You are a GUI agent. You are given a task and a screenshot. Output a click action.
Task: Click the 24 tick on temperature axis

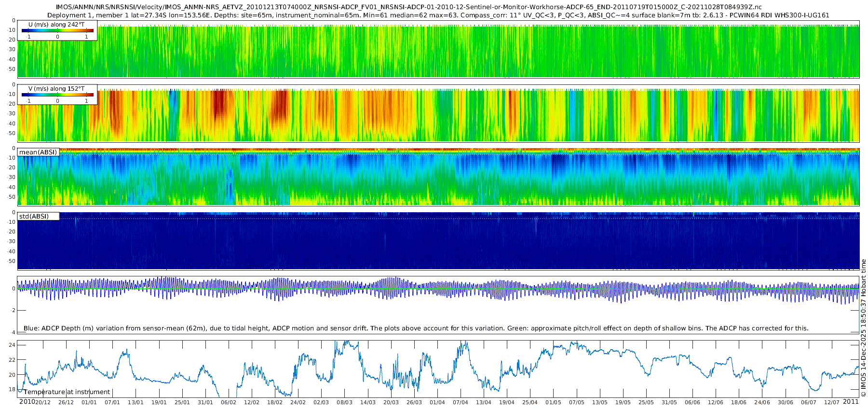click(x=12, y=345)
